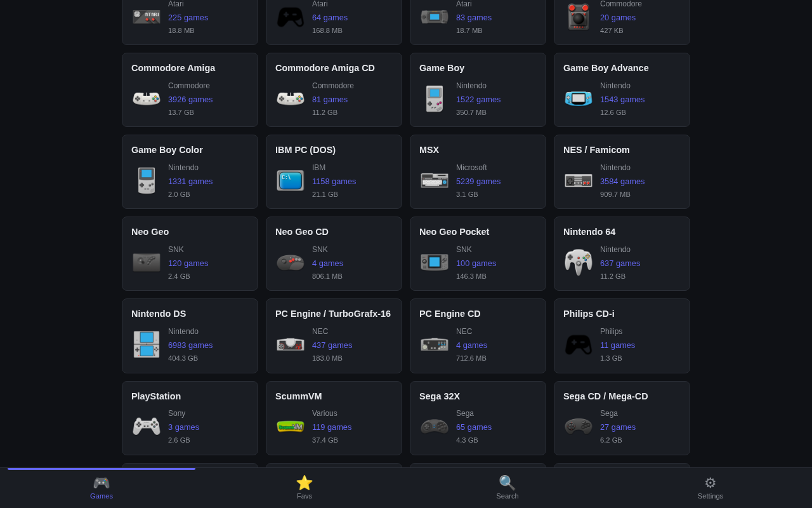
Task: Click the Atari console icon with 225 games
Action: (x=147, y=17)
